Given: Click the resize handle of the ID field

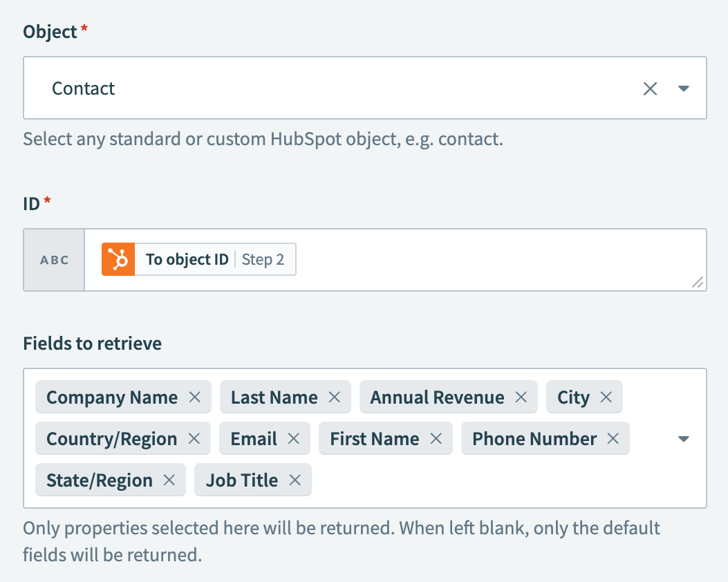Looking at the screenshot, I should (698, 283).
